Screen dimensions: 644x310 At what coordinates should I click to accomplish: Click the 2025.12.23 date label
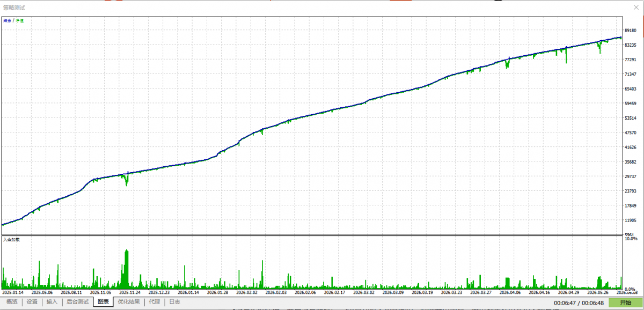tap(158, 293)
